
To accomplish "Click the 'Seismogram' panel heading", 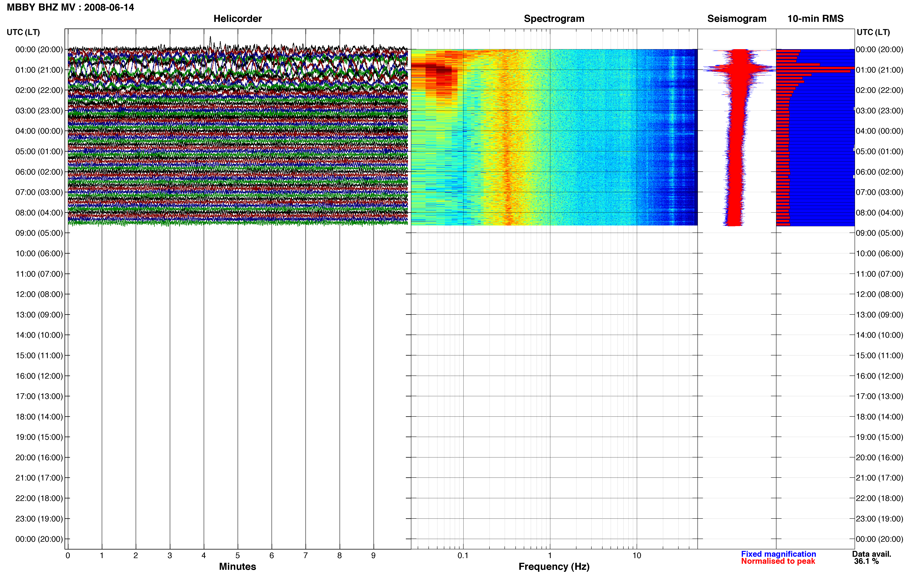I will [737, 19].
